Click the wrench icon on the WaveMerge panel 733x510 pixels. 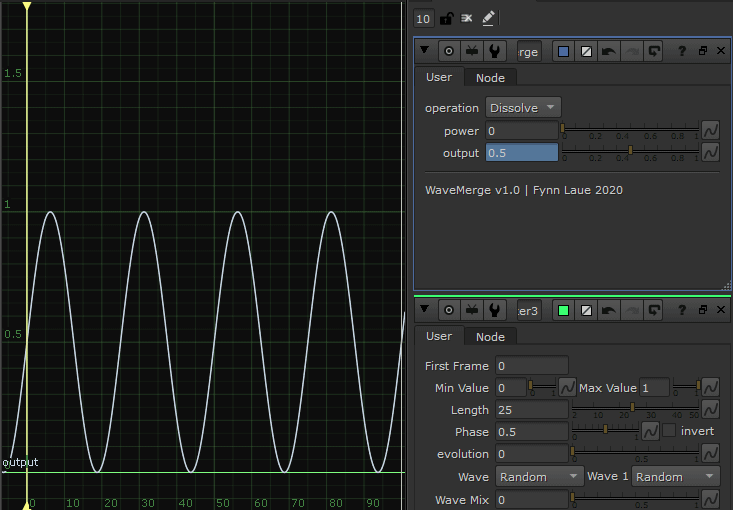[495, 51]
